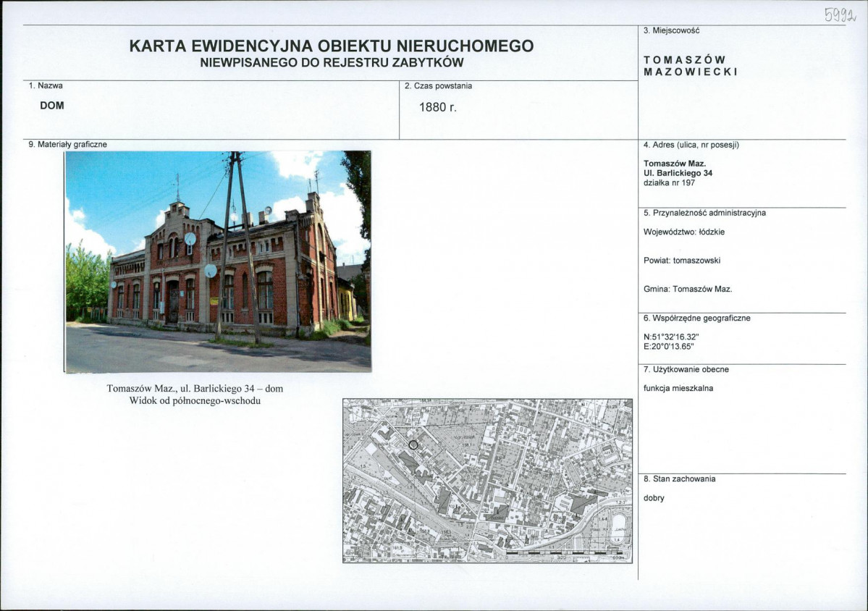Select the label 5. Przynależność administracyjna
Image resolution: width=868 pixels, height=611 pixels.
[x=704, y=213]
